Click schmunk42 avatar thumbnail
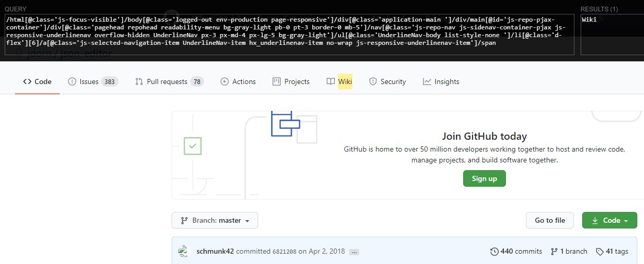The image size is (644, 264). (x=184, y=252)
